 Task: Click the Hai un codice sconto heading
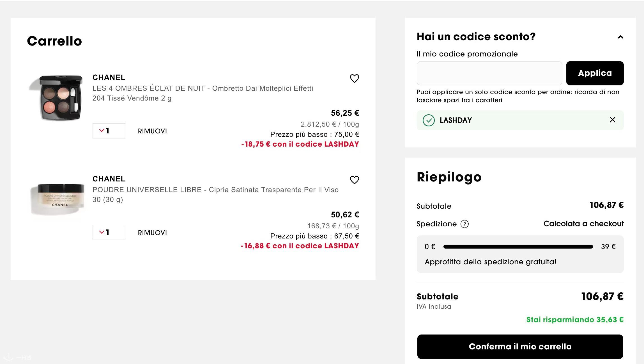tap(476, 37)
